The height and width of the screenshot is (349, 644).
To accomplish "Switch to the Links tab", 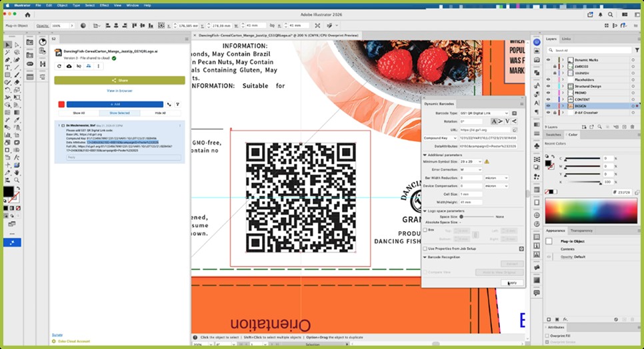I will point(567,39).
